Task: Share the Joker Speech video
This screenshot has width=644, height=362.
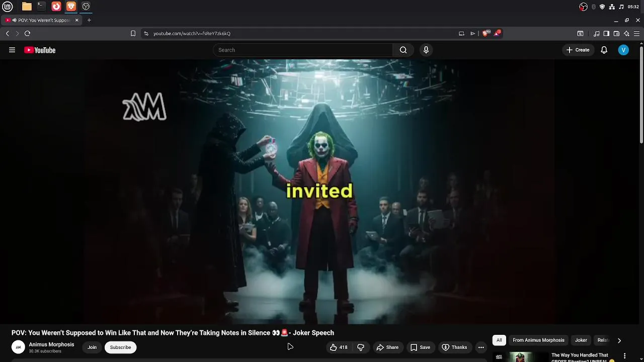Action: tap(387, 347)
